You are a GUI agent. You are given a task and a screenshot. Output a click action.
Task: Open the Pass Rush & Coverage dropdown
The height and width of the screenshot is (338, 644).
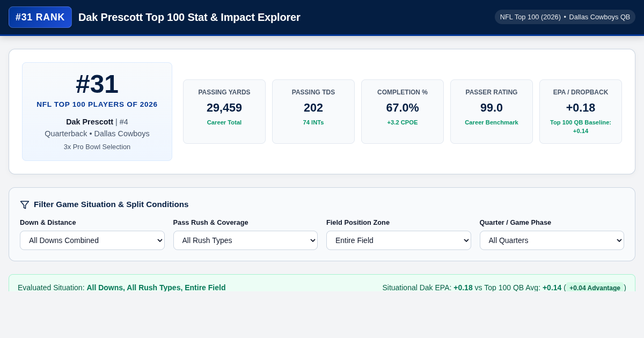(245, 240)
